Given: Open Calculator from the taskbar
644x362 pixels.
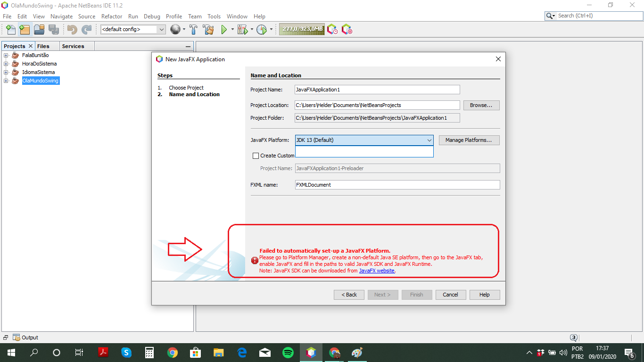Looking at the screenshot, I should coord(149,352).
